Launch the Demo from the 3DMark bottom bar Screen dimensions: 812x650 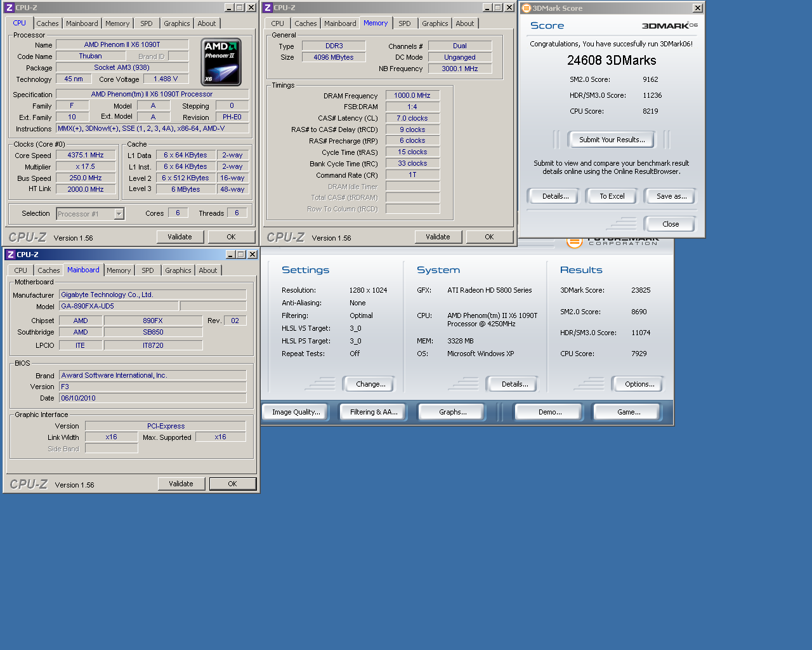click(x=550, y=412)
